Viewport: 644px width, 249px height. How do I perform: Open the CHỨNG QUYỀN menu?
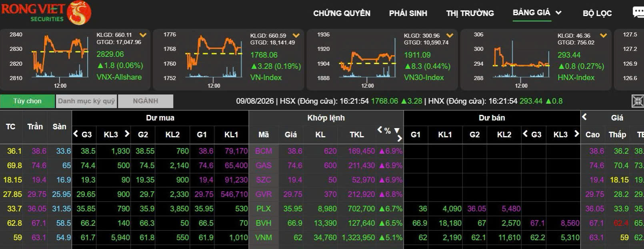click(342, 13)
